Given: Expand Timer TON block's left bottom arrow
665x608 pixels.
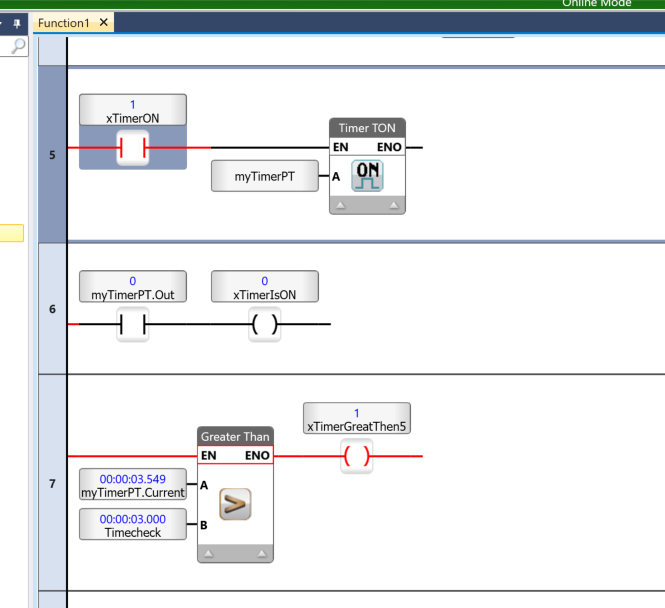Looking at the screenshot, I should (x=340, y=204).
